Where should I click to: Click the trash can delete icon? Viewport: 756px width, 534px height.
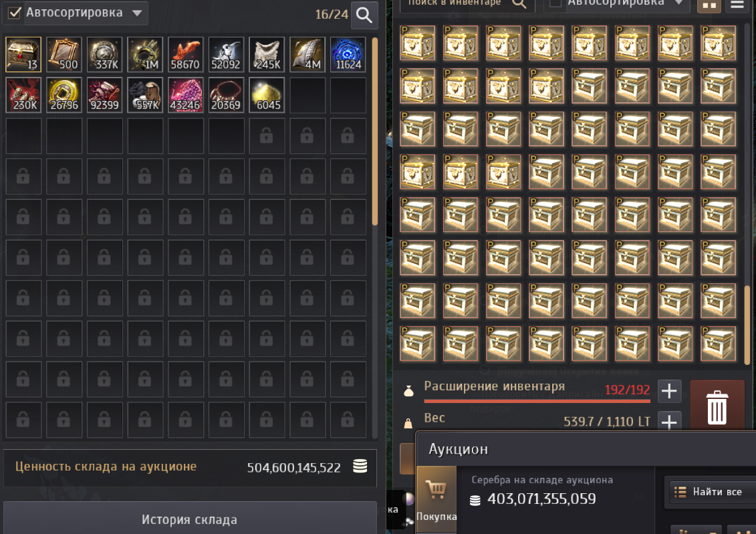point(717,407)
